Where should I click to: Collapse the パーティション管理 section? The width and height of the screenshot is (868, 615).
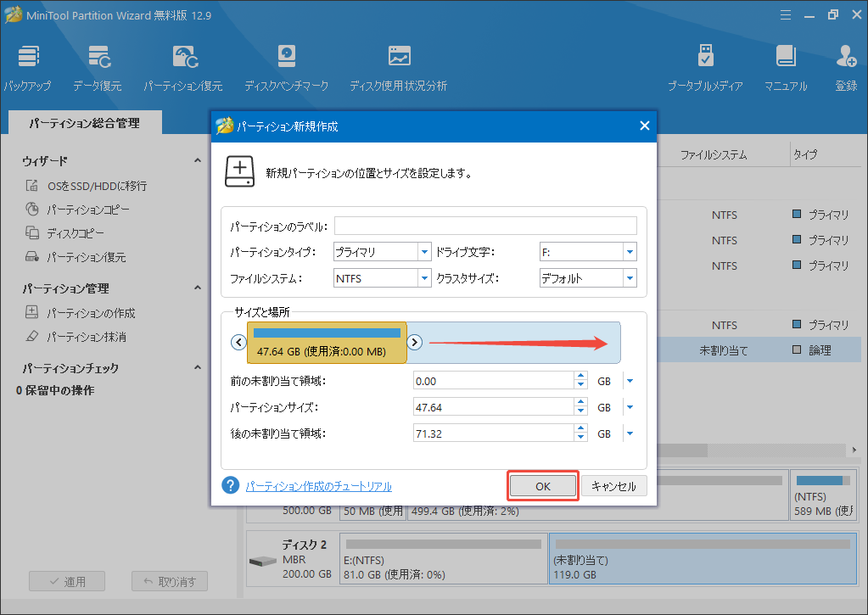(x=198, y=288)
